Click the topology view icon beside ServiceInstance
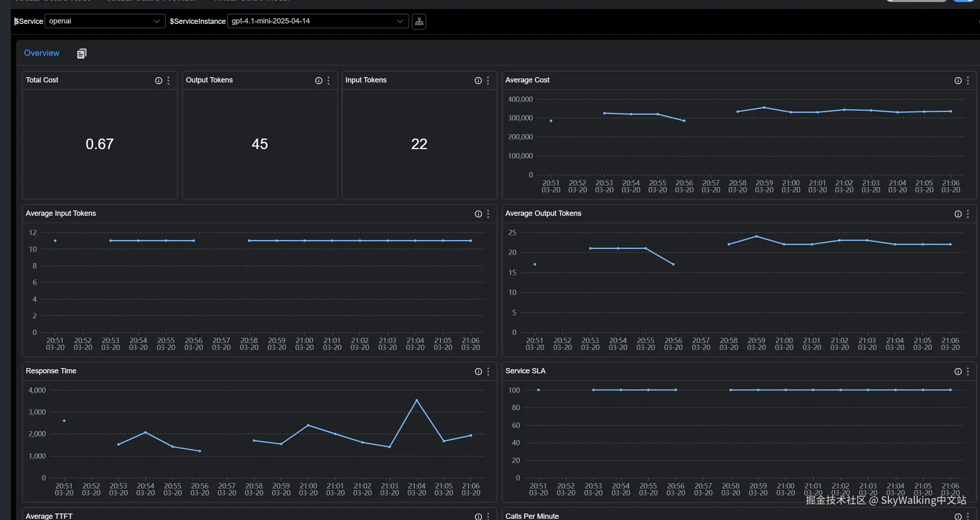The width and height of the screenshot is (980, 520). point(419,21)
